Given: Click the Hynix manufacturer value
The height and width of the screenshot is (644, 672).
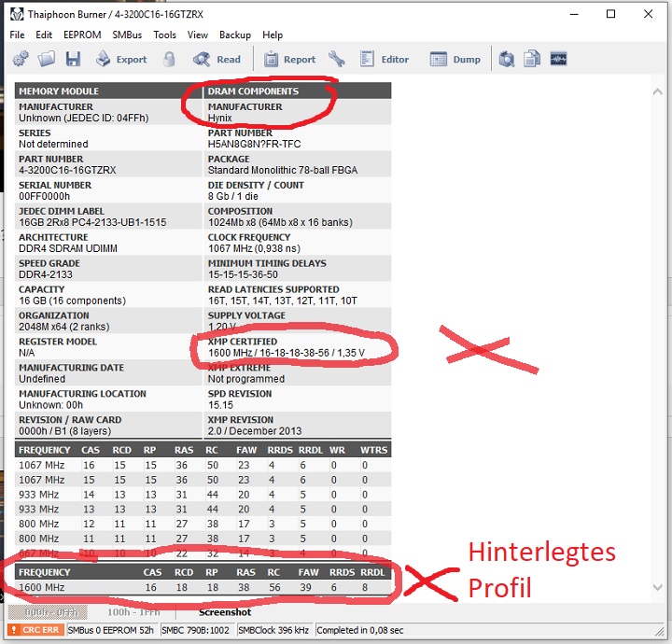Looking at the screenshot, I should [220, 118].
